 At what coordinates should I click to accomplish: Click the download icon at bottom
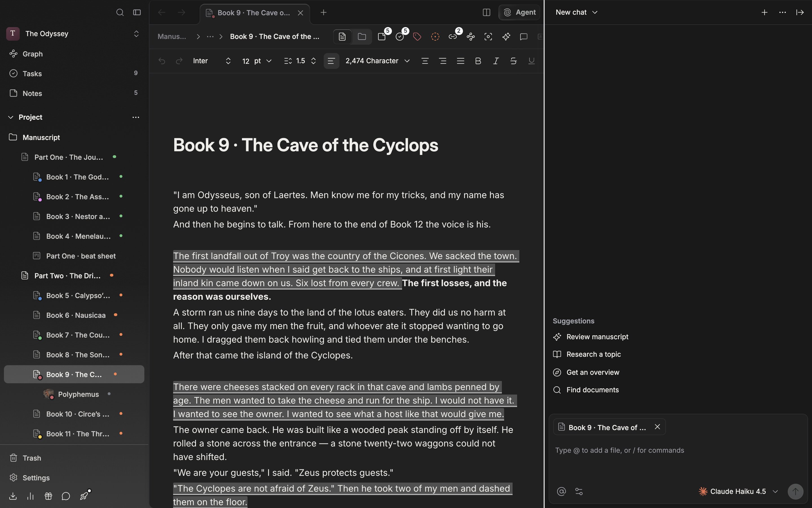13,496
